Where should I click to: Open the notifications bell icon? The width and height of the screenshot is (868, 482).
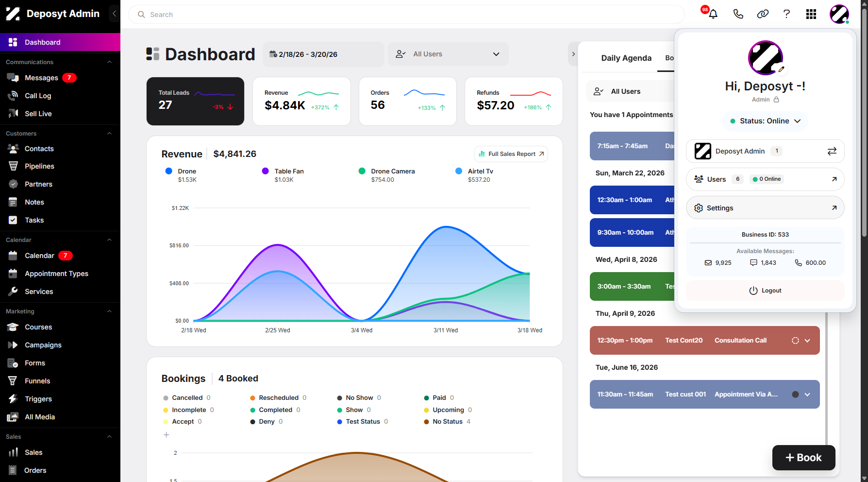tap(713, 14)
